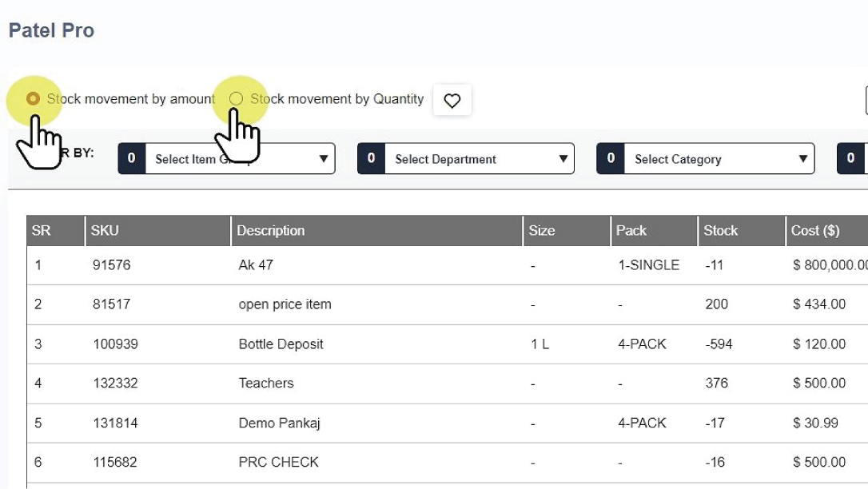Click SKU 81517 in the table
Image resolution: width=868 pixels, height=489 pixels.
point(111,304)
